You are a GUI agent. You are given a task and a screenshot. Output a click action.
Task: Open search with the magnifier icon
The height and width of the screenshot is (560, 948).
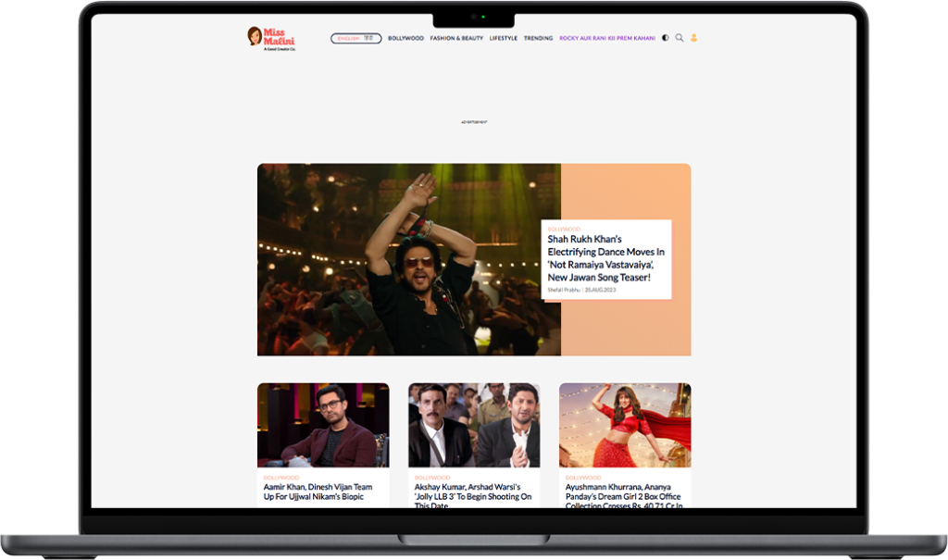[680, 38]
